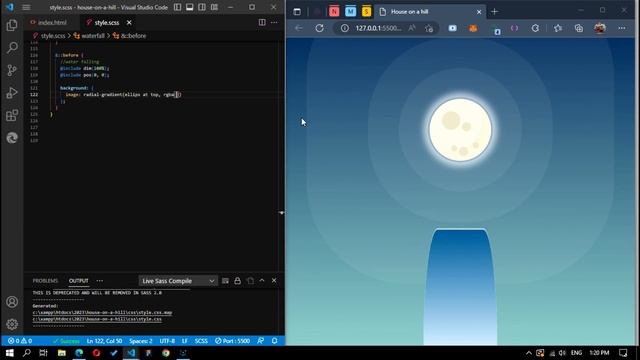Open the Extensions view
The height and width of the screenshot is (360, 640).
[x=12, y=115]
